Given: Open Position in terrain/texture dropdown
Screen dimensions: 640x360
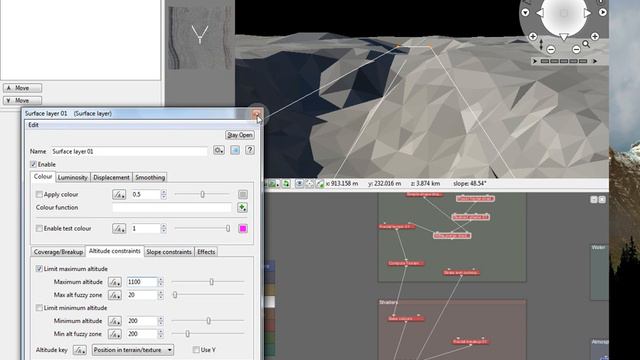Looking at the screenshot, I should 133,350.
